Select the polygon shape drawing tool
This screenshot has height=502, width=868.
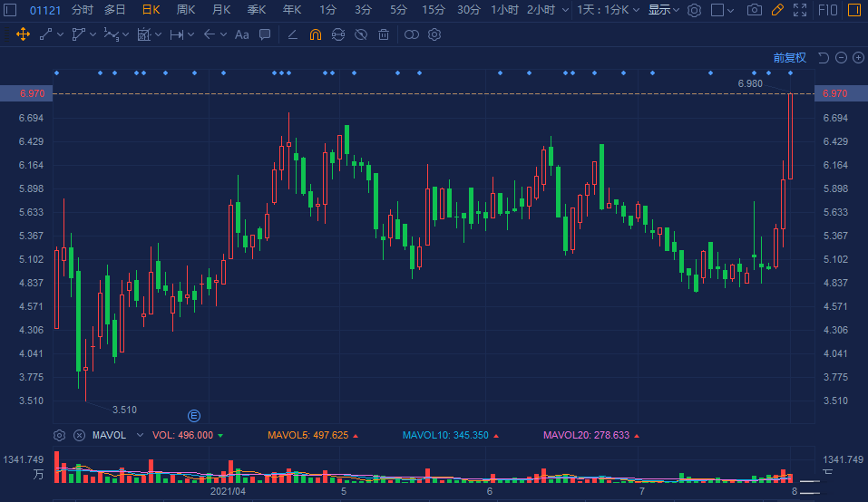point(79,34)
